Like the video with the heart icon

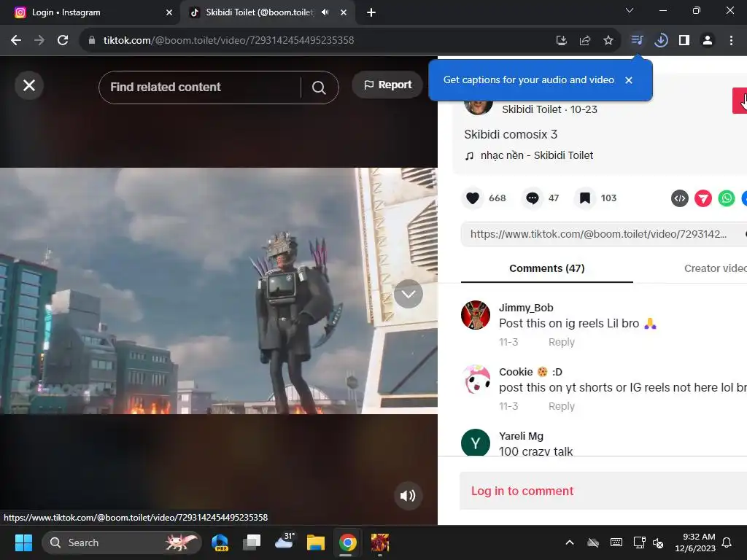473,198
